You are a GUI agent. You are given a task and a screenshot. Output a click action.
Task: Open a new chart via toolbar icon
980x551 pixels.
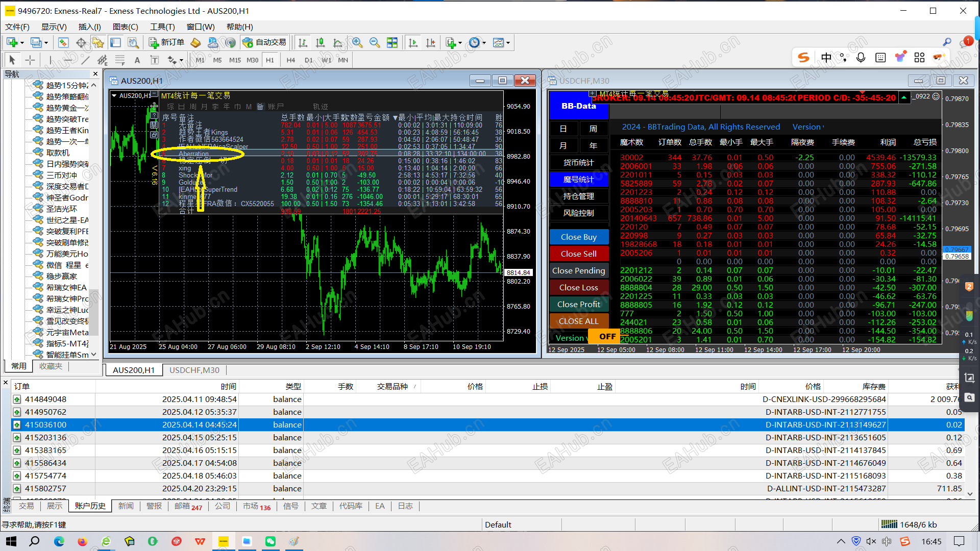[12, 43]
